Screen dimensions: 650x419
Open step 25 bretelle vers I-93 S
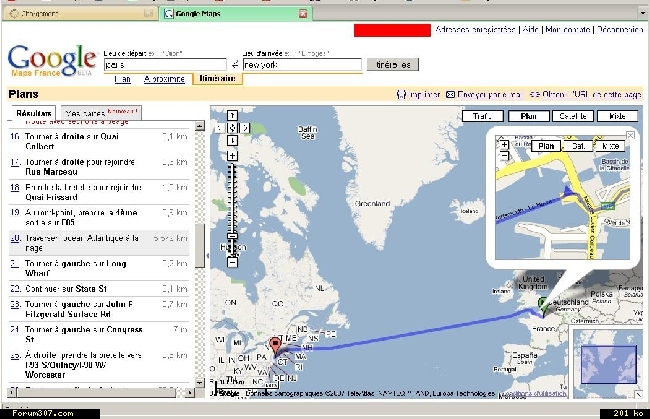point(99,365)
